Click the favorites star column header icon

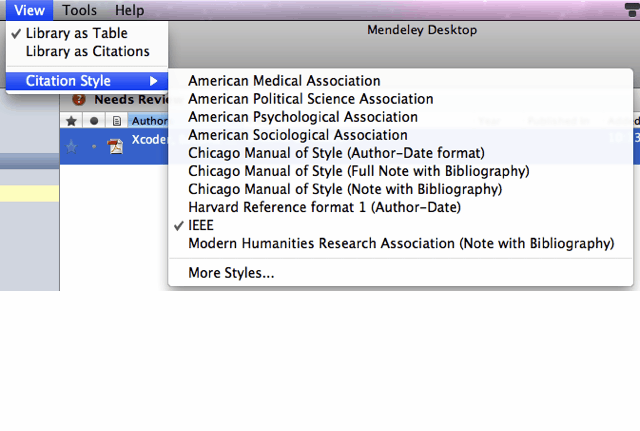coord(71,121)
